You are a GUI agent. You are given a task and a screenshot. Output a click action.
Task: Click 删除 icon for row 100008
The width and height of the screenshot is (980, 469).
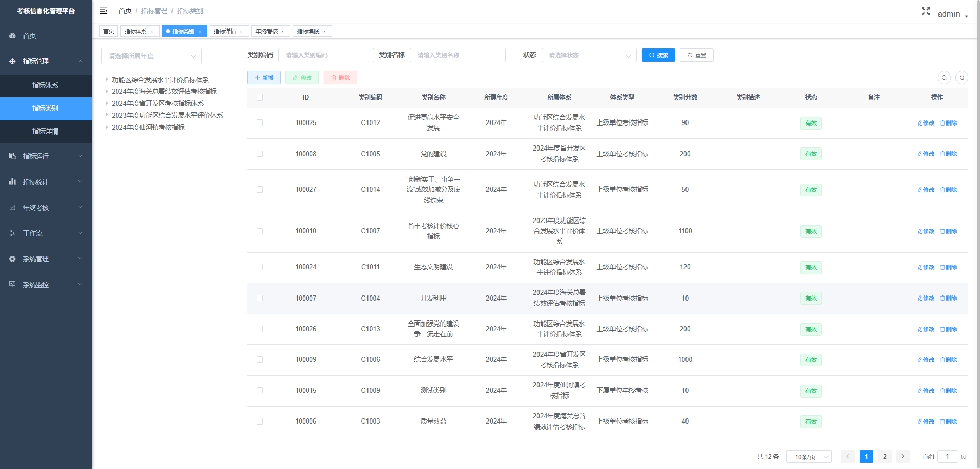948,154
